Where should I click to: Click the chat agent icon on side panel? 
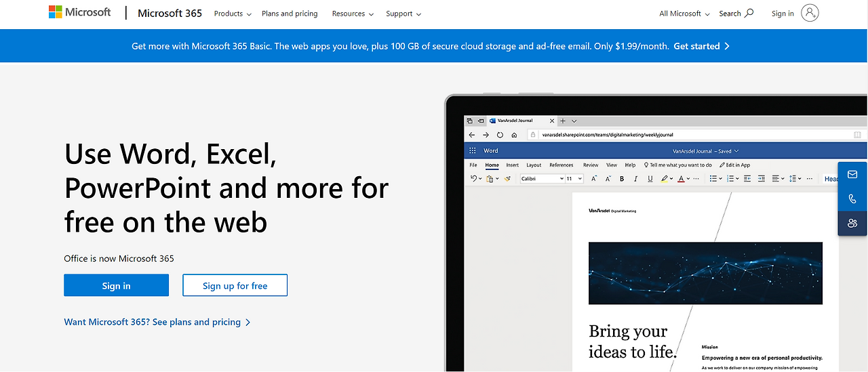click(852, 223)
